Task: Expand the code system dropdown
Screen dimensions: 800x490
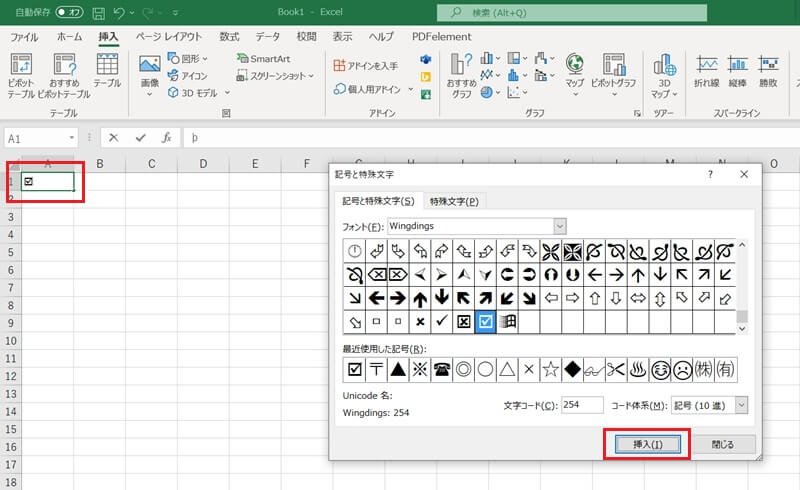Action: (741, 405)
